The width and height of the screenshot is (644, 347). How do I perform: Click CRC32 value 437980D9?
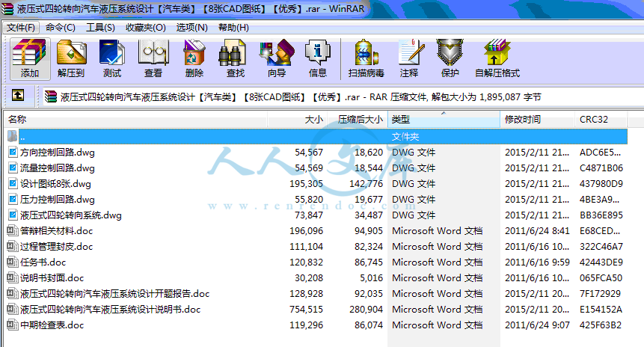pos(601,183)
